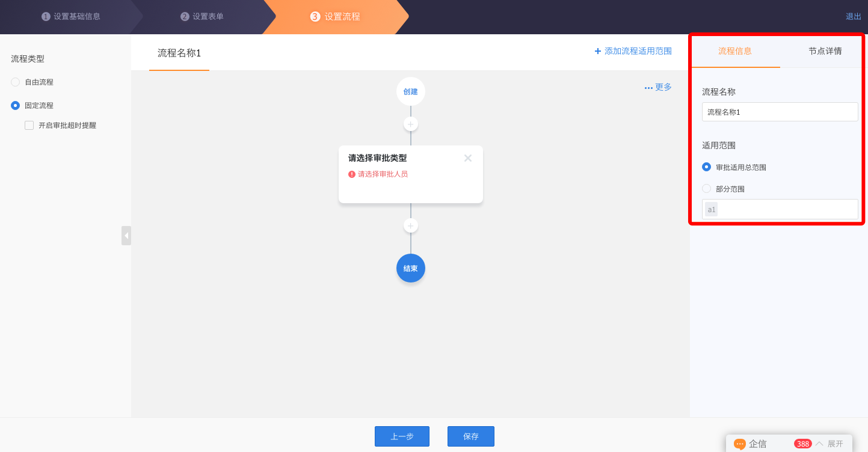Choose the 部分范围 radio button
Viewport: 868px width, 452px height.
707,189
